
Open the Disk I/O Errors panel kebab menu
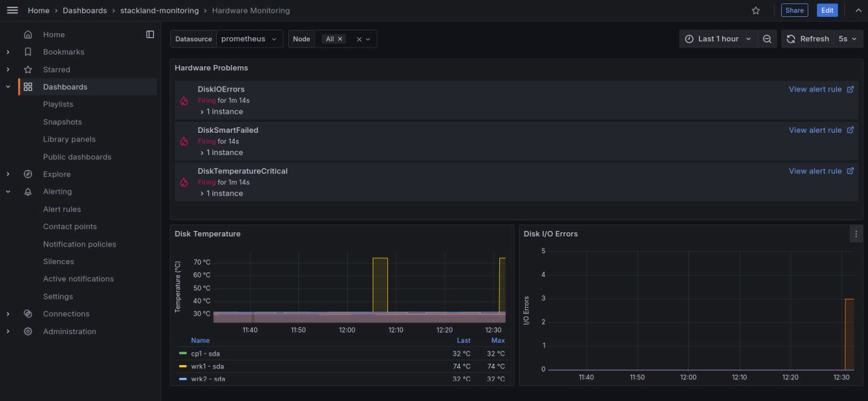856,233
